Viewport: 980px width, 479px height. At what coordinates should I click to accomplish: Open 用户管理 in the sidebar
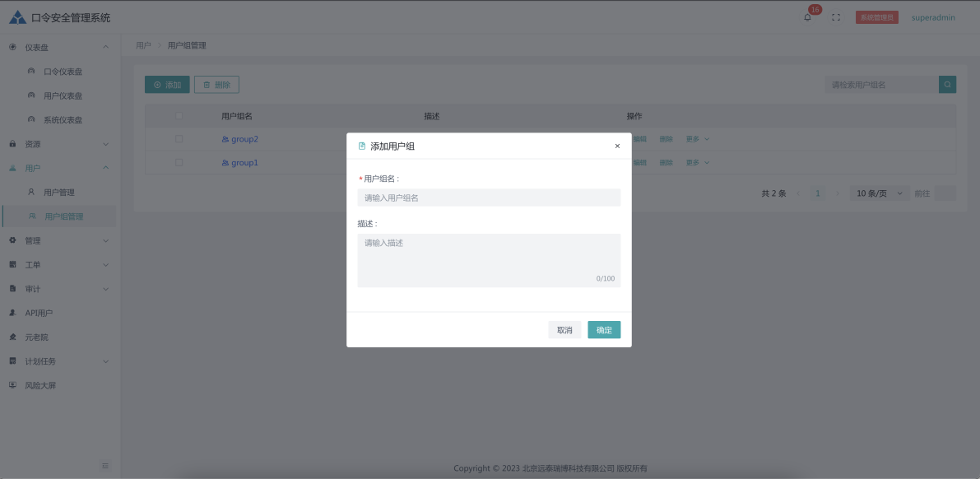tap(58, 193)
